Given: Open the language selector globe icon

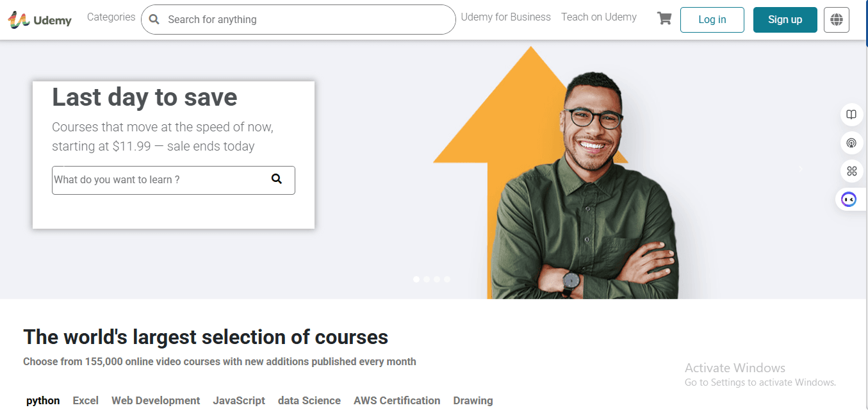Looking at the screenshot, I should coord(837,19).
